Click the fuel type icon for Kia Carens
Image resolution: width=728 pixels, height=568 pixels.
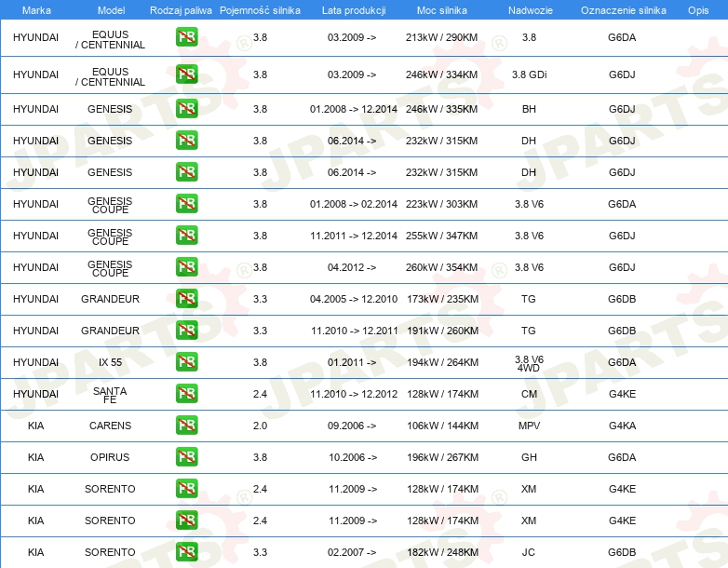tap(186, 426)
